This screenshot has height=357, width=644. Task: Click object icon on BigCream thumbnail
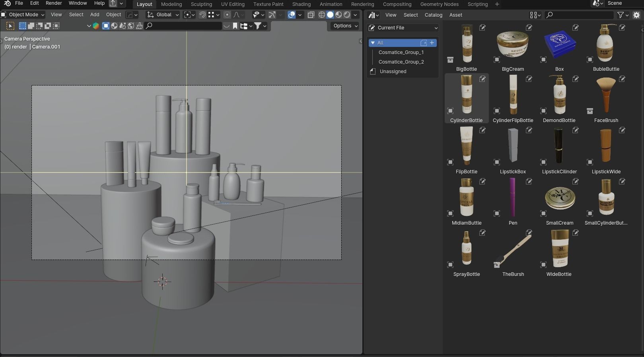click(x=497, y=60)
